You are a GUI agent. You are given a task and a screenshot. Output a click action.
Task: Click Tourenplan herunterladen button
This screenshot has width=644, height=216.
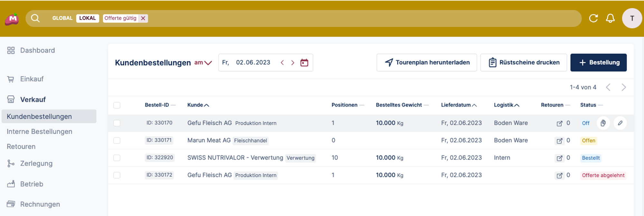click(x=427, y=62)
